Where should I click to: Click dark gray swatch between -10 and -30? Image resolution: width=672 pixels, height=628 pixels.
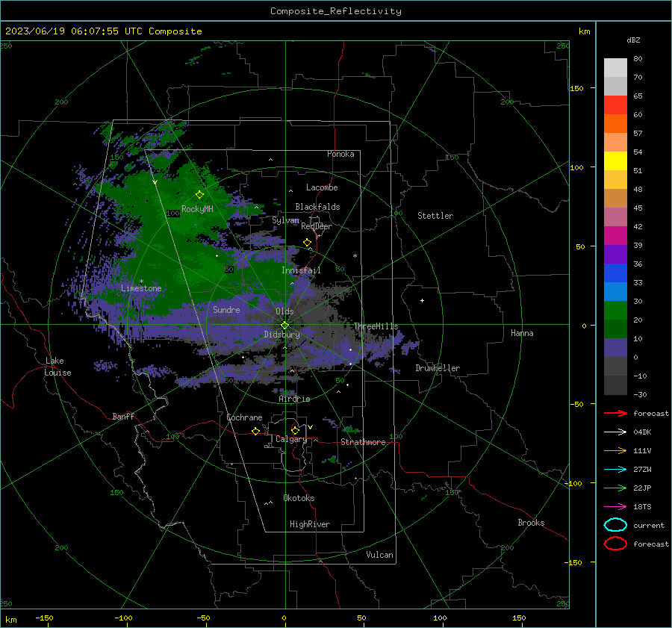point(615,385)
